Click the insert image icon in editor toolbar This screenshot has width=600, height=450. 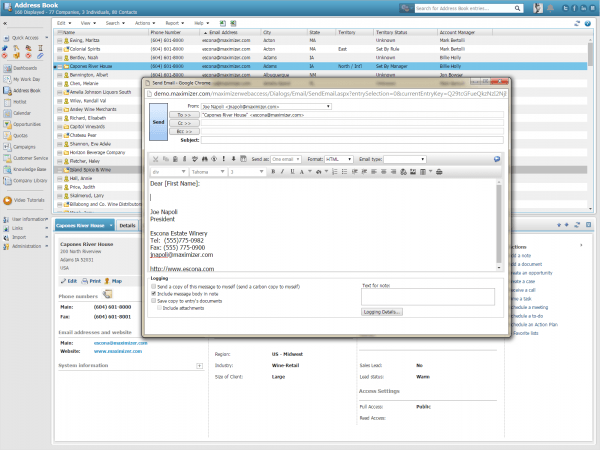(x=413, y=172)
